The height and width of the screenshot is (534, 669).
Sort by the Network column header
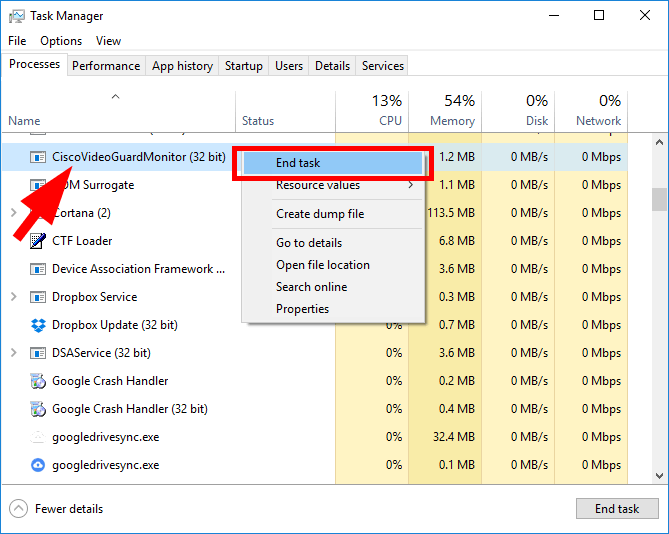591,111
